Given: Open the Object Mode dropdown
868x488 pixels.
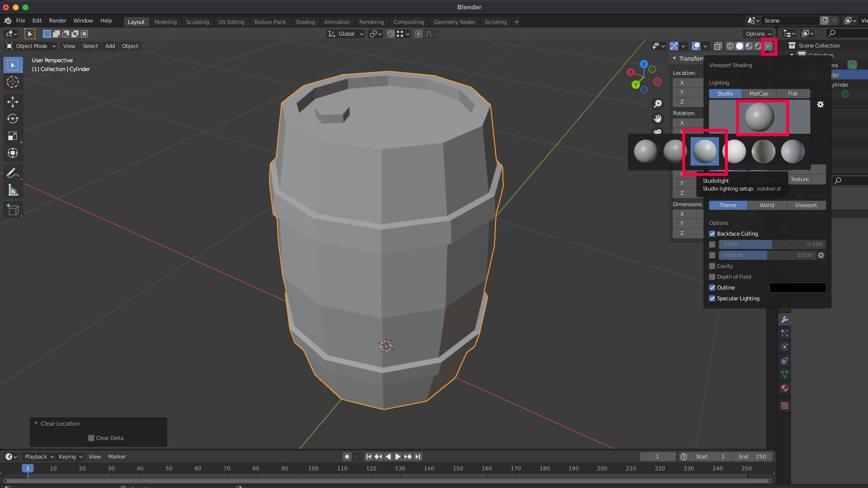Looking at the screenshot, I should 31,46.
